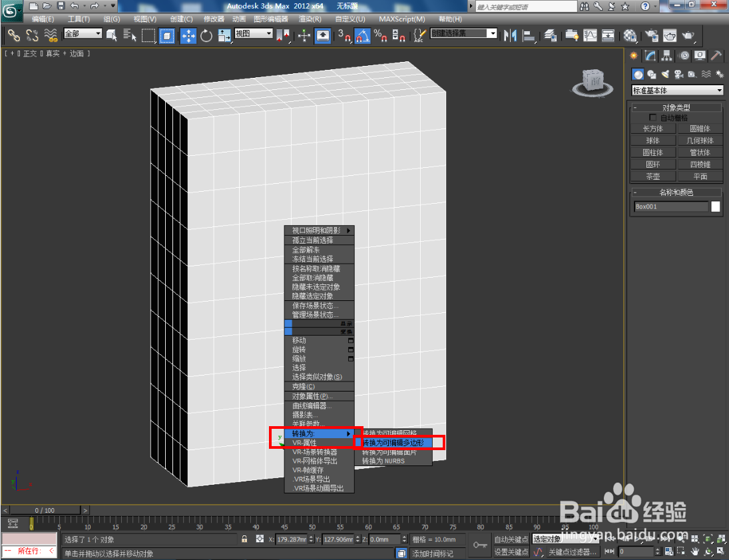The width and height of the screenshot is (729, 560).
Task: Activate Select and Rotate tool
Action: coord(206,35)
